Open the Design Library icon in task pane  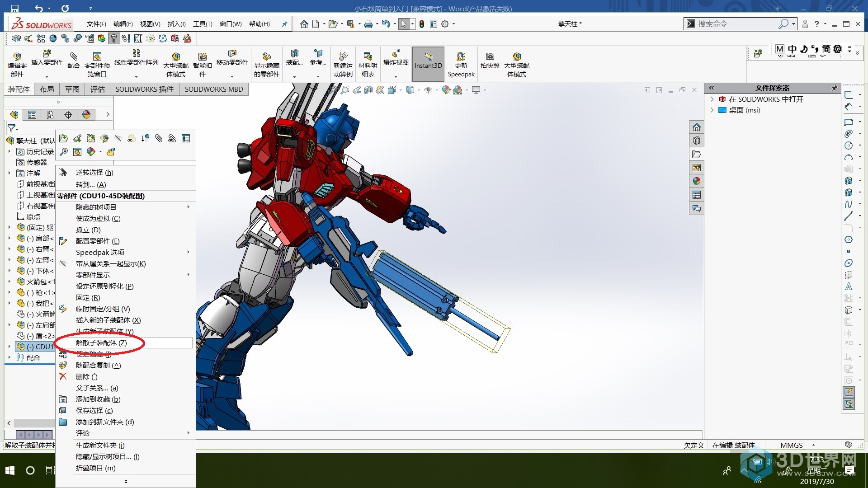(x=696, y=141)
